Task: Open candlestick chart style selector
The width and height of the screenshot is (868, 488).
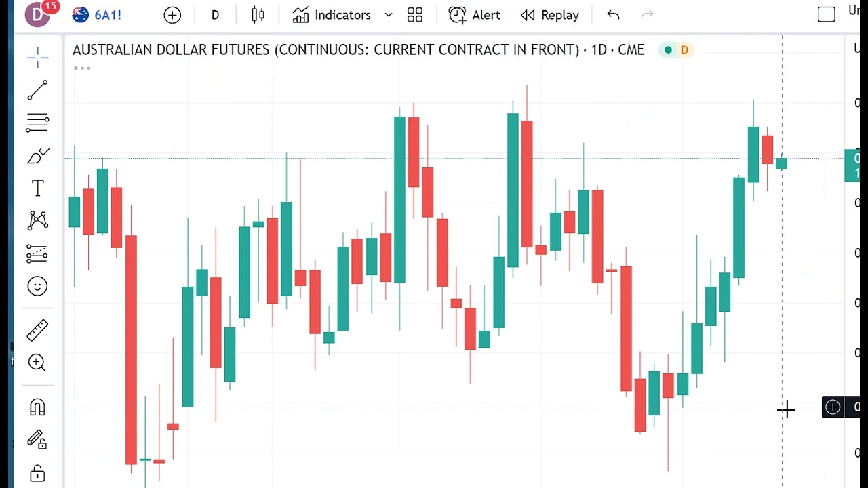Action: pyautogui.click(x=258, y=15)
